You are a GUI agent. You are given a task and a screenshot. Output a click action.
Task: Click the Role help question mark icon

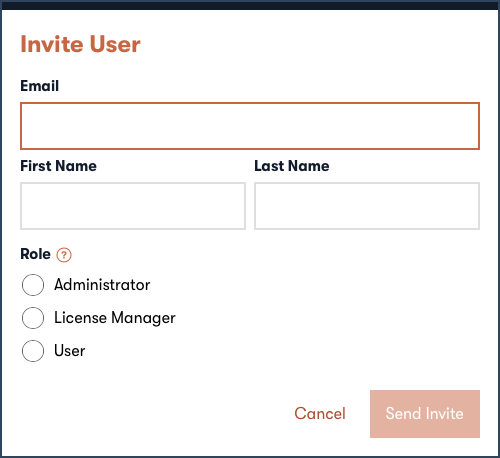pyautogui.click(x=64, y=255)
